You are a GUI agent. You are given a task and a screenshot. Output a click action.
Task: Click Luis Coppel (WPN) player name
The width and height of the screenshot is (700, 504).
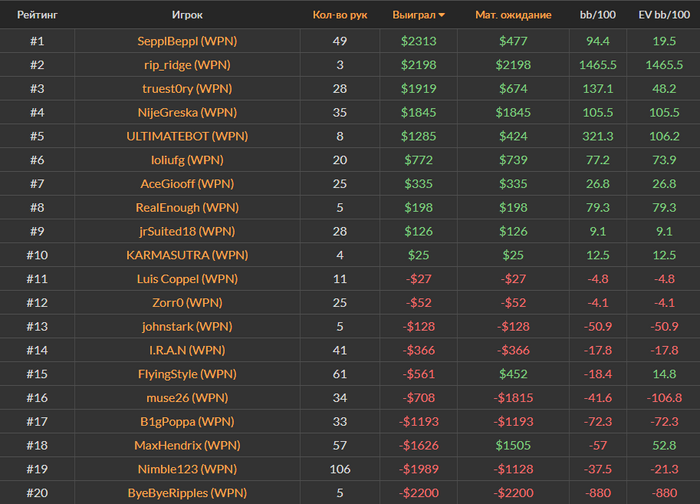[x=187, y=279]
